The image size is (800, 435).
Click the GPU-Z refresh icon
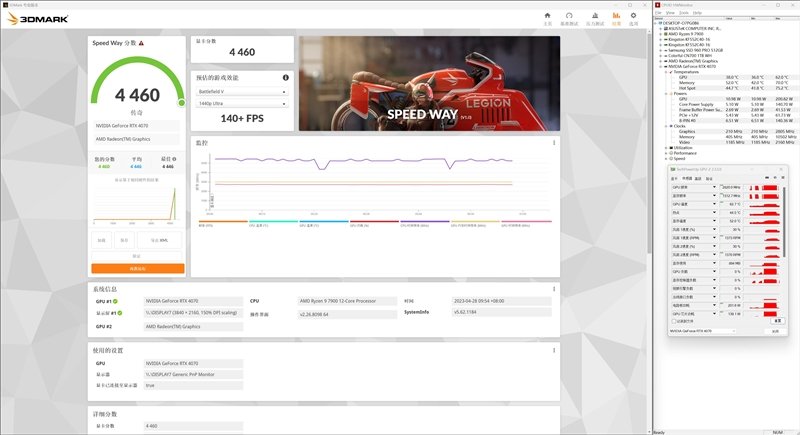(775, 177)
